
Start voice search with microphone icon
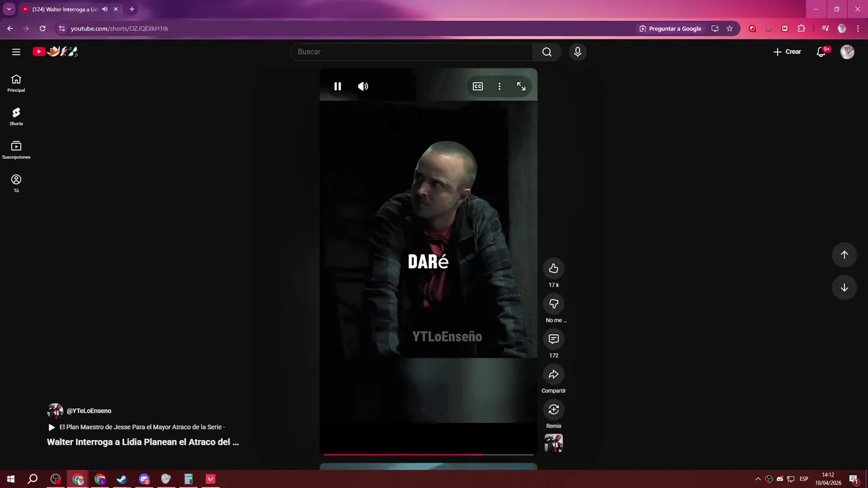coord(578,52)
